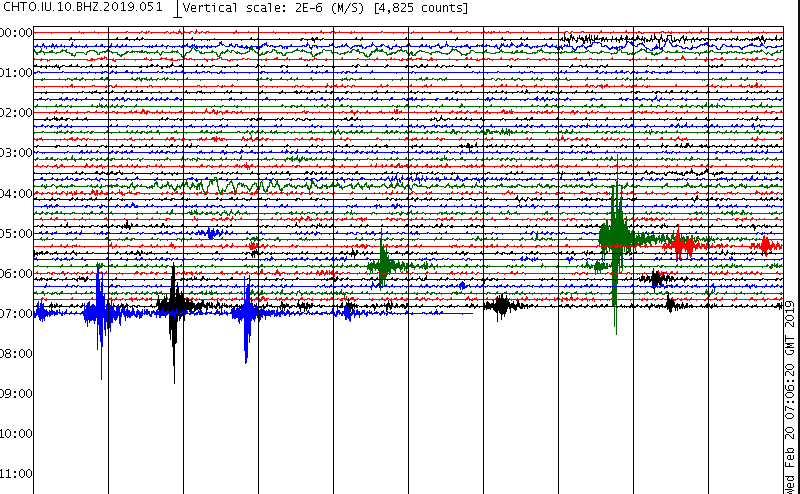Select the 06:00 time label

coord(16,274)
